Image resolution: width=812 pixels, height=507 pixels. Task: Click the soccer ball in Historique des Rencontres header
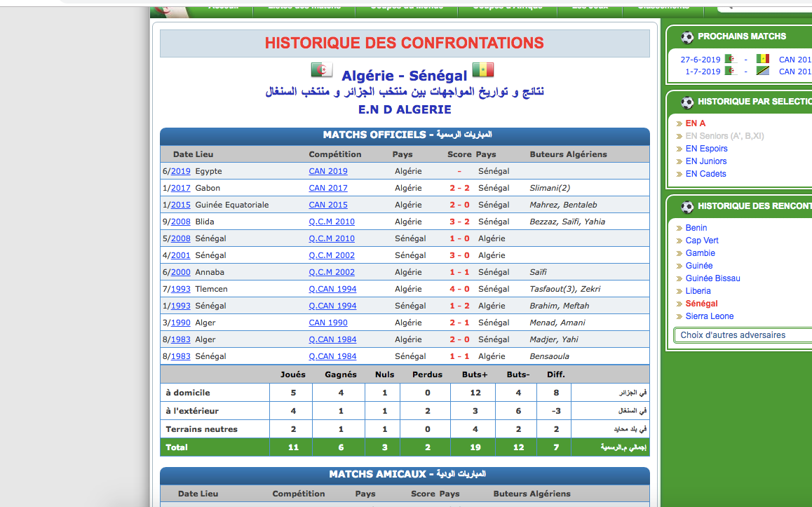click(x=687, y=207)
